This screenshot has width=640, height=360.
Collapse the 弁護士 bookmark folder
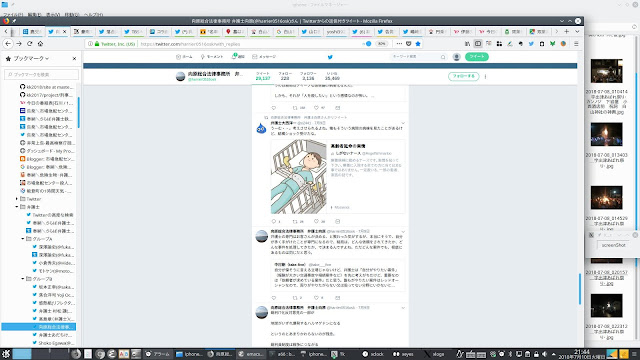coord(17,207)
